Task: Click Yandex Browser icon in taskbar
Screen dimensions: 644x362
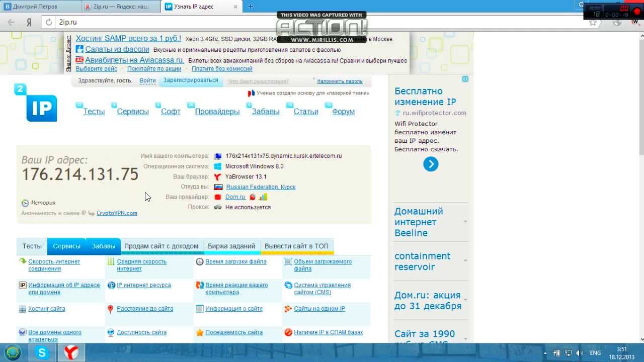Action: 71,353
